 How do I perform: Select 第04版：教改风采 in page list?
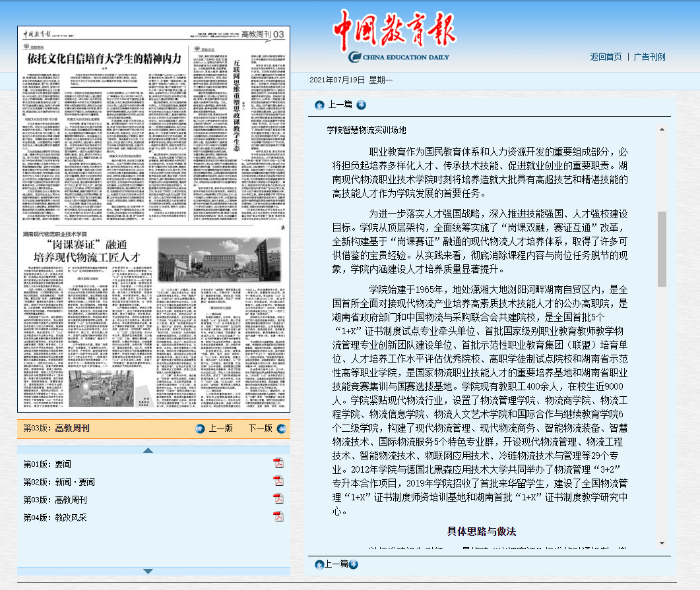click(55, 517)
